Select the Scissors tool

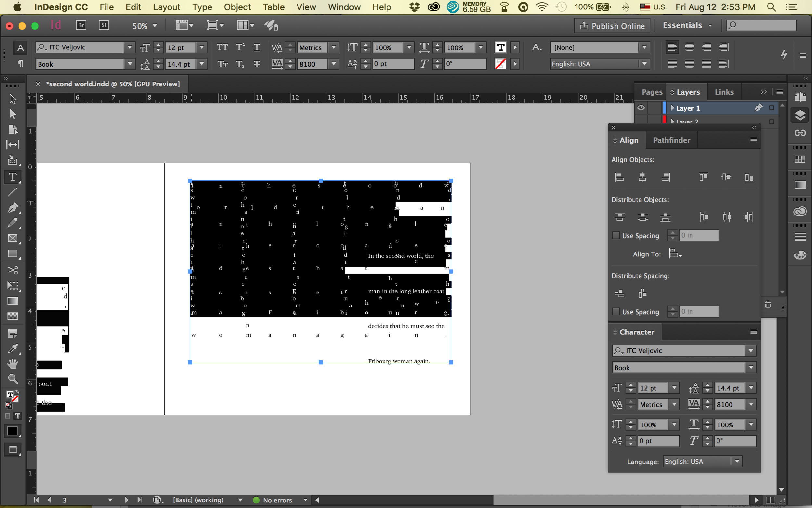(12, 270)
